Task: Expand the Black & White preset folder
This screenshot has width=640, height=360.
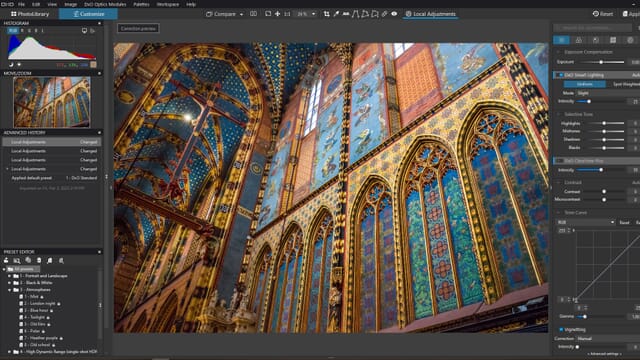Action: tap(9, 283)
